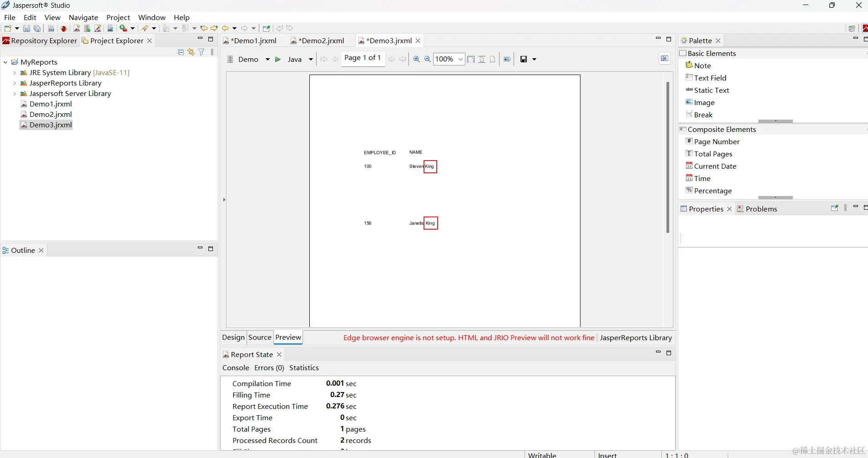
Task: Click the export save icon in preview toolbar
Action: pyautogui.click(x=524, y=59)
